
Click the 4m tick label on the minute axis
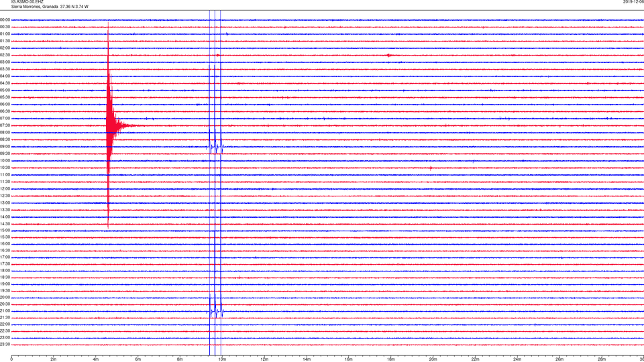pos(96,359)
